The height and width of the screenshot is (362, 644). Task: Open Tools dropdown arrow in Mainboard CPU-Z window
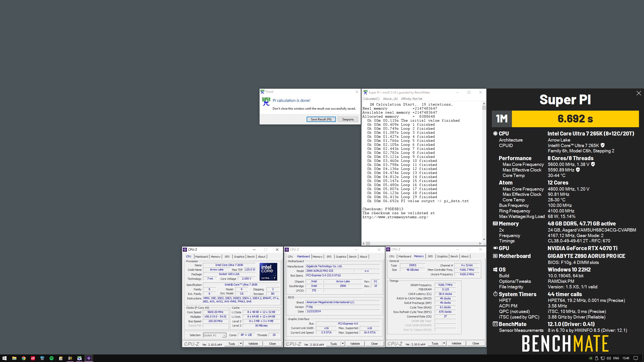click(342, 343)
